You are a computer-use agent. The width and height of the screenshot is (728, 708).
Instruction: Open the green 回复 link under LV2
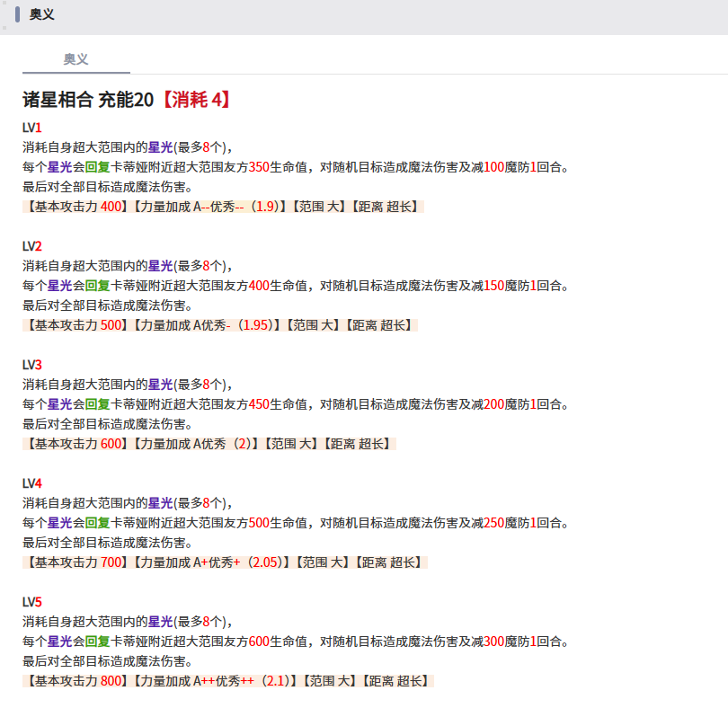point(97,286)
